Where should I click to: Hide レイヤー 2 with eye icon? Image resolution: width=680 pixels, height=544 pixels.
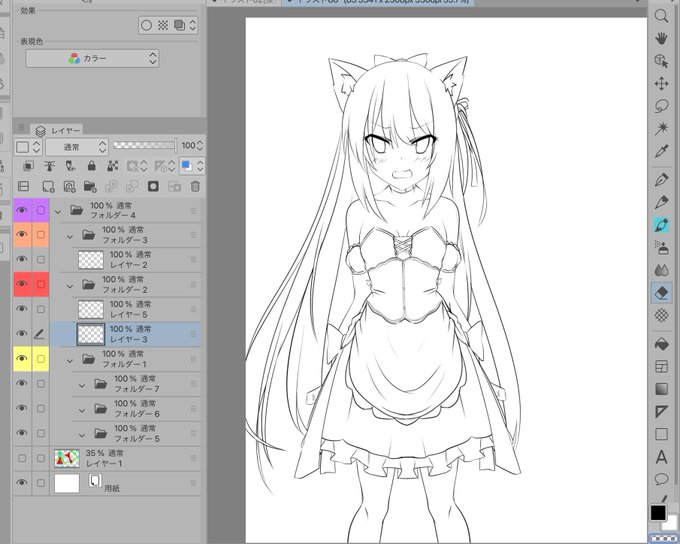click(x=22, y=259)
